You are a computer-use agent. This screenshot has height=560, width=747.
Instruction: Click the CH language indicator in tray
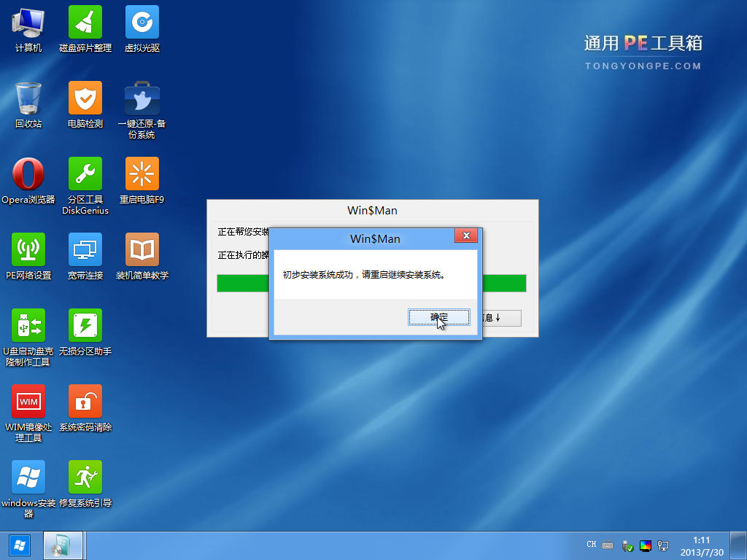pos(591,544)
